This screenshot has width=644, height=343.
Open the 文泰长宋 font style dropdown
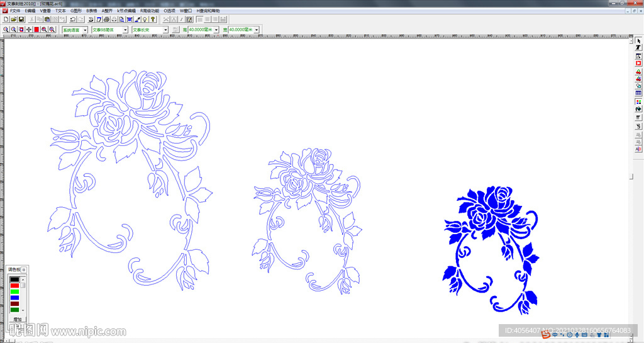click(x=165, y=30)
